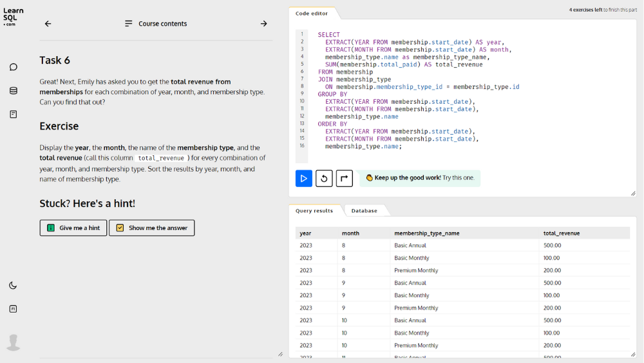This screenshot has width=644, height=363.
Task: Click the code editor resize handle
Action: (633, 193)
